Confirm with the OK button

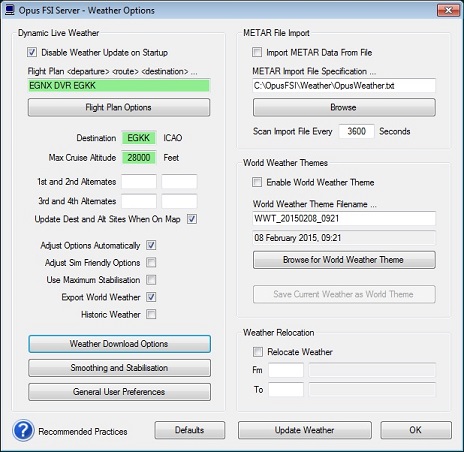(x=416, y=430)
